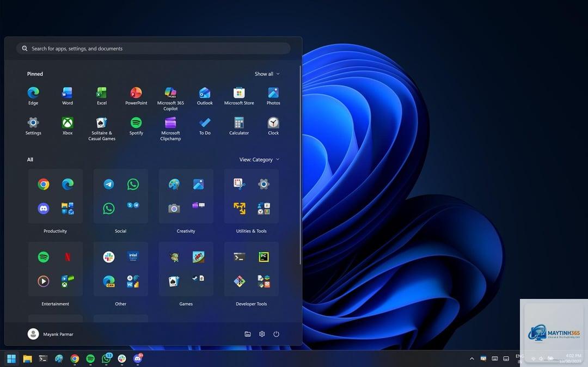The image size is (588, 367).
Task: Open virtual touchpad icon in system tray
Action: (x=506, y=359)
